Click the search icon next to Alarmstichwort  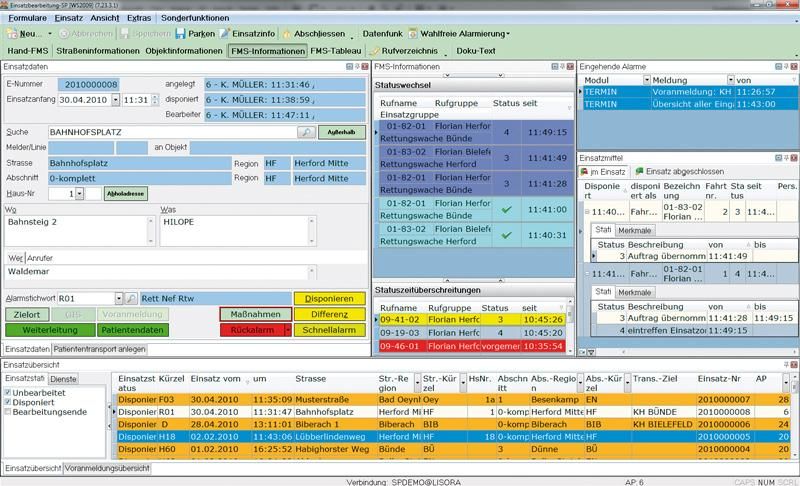(x=130, y=298)
